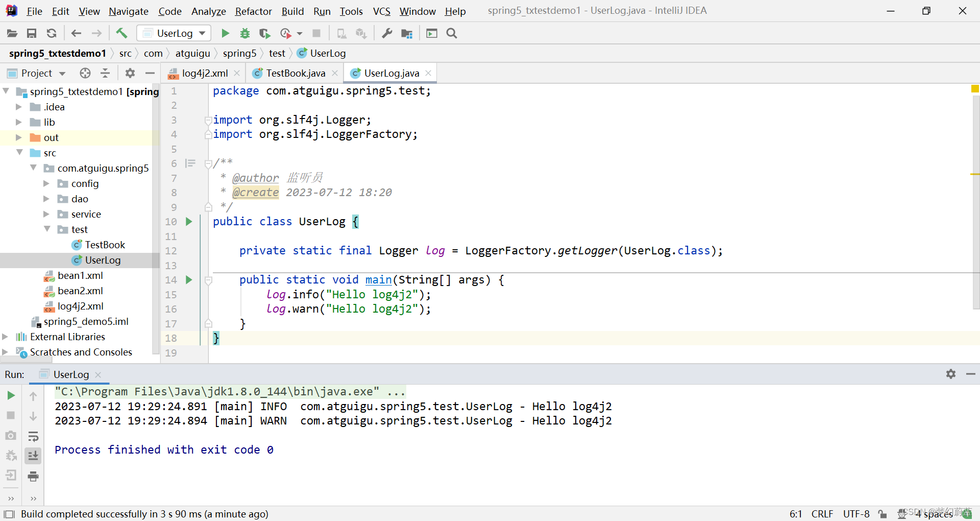Click the run gutter arrow beside main method
Image resolution: width=980 pixels, height=521 pixels.
click(189, 279)
